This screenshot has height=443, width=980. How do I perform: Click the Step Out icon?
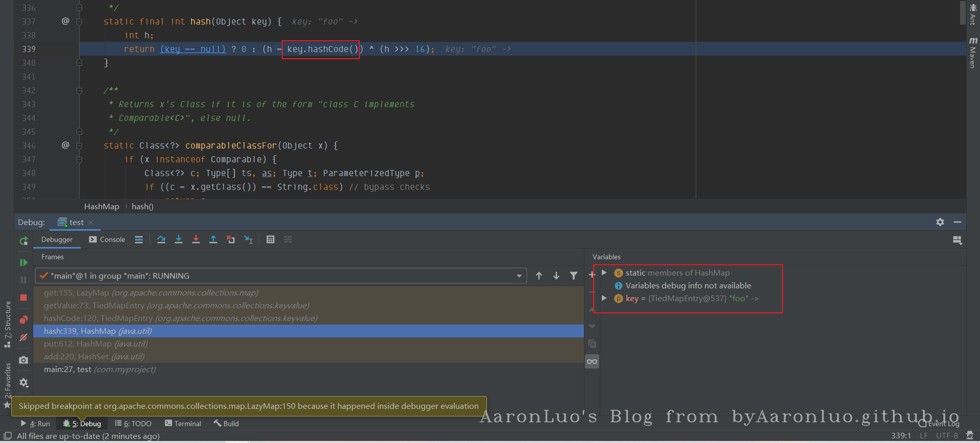(x=213, y=239)
